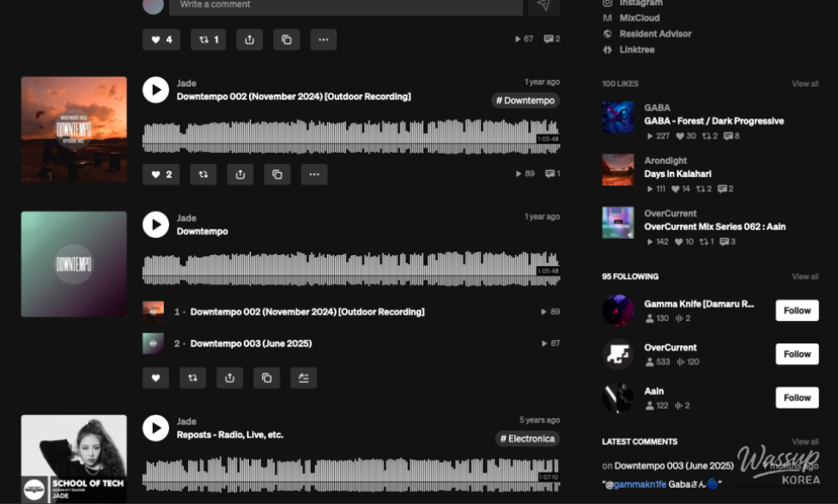838x504 pixels.
Task: Repost the "Downtempo 002 (November 2024)" track
Action: click(203, 173)
